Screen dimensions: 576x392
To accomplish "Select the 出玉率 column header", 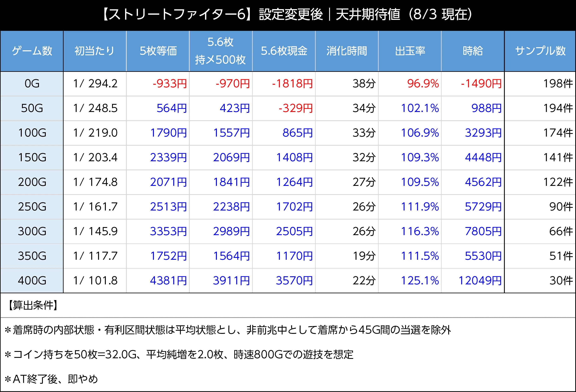I will (x=410, y=51).
